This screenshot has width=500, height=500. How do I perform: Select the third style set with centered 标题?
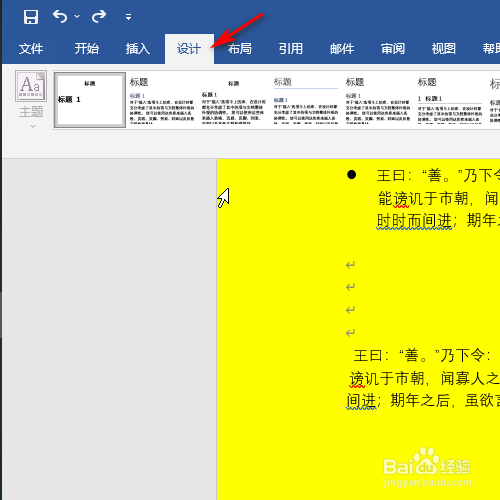[x=234, y=100]
